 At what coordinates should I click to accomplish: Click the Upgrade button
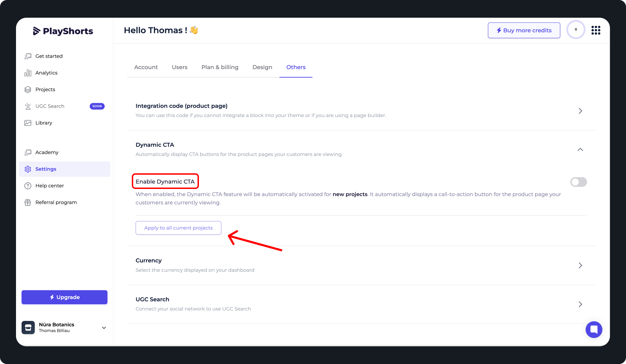pyautogui.click(x=65, y=297)
